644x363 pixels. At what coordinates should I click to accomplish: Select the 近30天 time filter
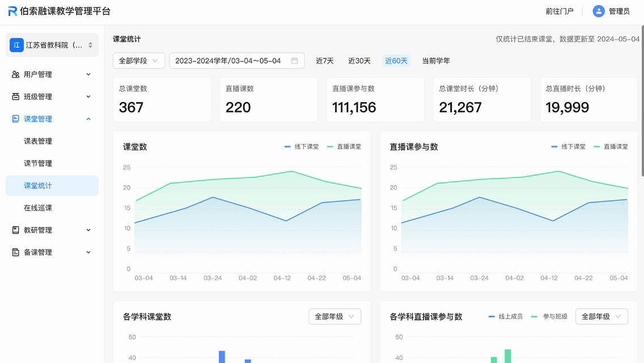[359, 61]
